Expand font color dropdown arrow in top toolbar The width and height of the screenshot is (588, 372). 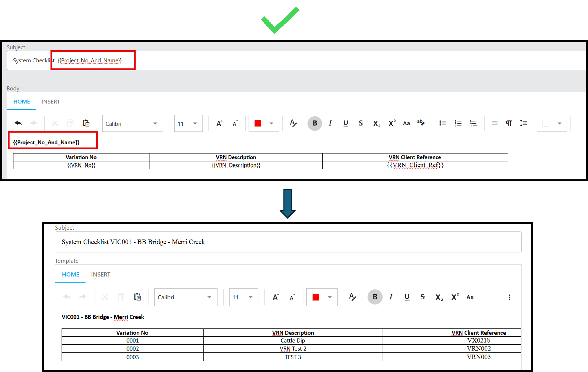[x=271, y=123]
